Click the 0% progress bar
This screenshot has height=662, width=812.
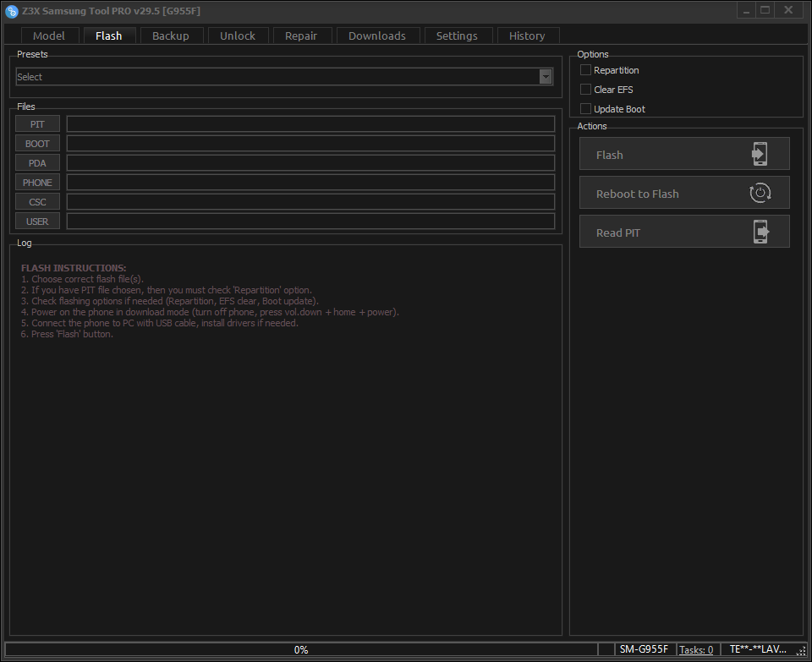pos(301,649)
